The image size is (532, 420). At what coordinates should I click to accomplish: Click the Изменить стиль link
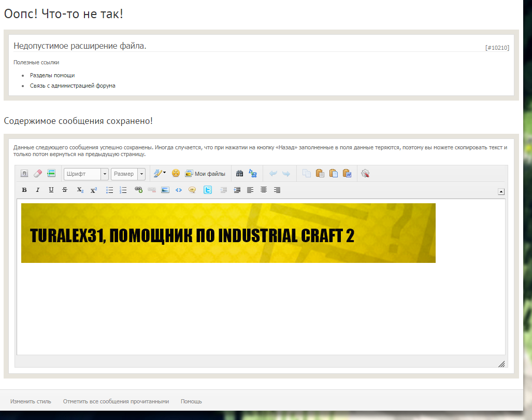(x=31, y=401)
